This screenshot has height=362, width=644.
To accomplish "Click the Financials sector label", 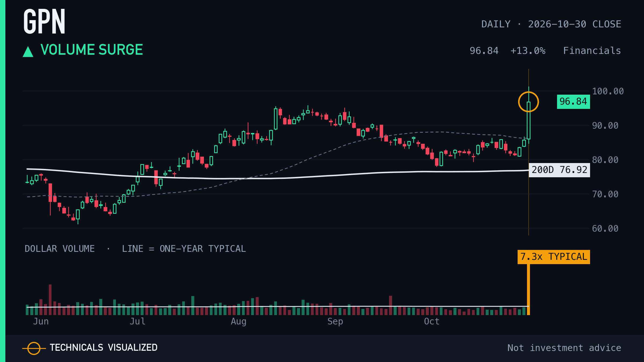I will (x=592, y=51).
